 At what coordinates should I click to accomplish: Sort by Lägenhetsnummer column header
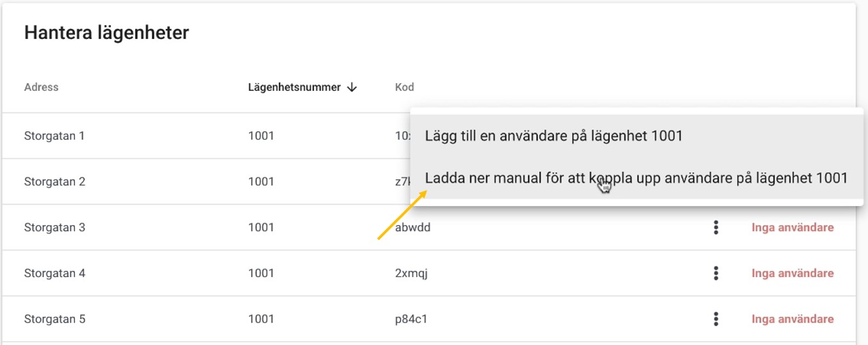pyautogui.click(x=294, y=88)
